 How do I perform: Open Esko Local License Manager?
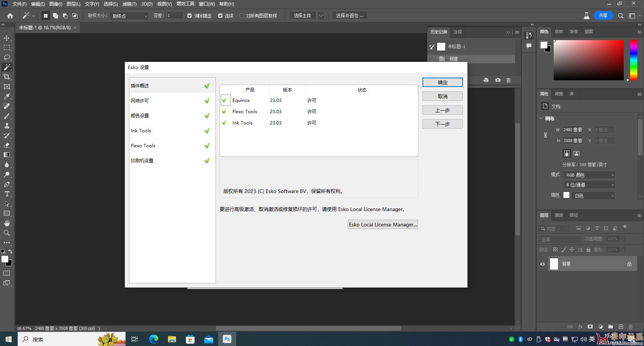(383, 225)
